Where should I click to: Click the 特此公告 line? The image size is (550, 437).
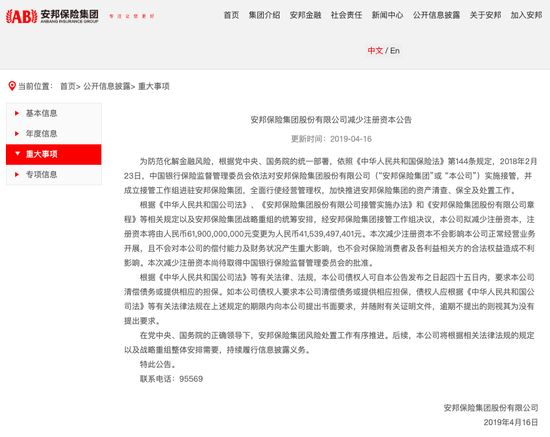[157, 364]
